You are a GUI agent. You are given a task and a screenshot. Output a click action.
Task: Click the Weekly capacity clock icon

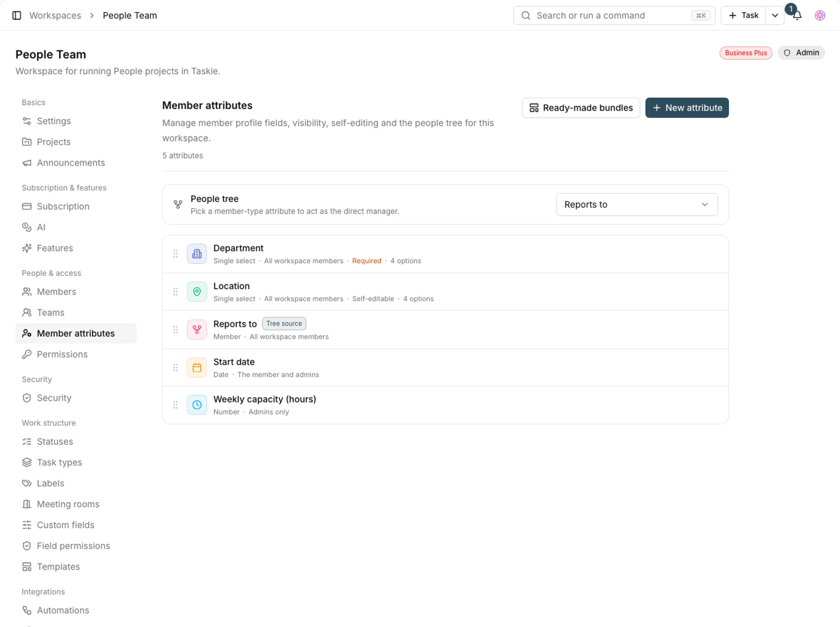[x=197, y=405]
